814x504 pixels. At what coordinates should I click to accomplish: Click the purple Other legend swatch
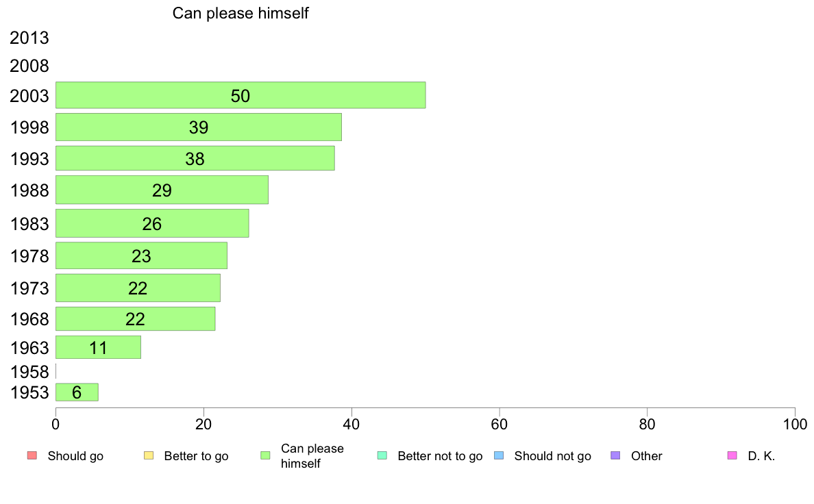(x=615, y=456)
